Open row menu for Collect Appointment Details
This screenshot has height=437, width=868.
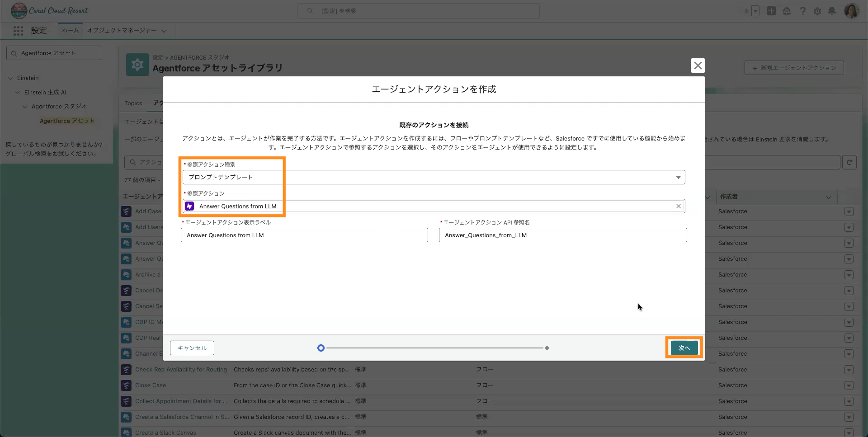coord(849,401)
